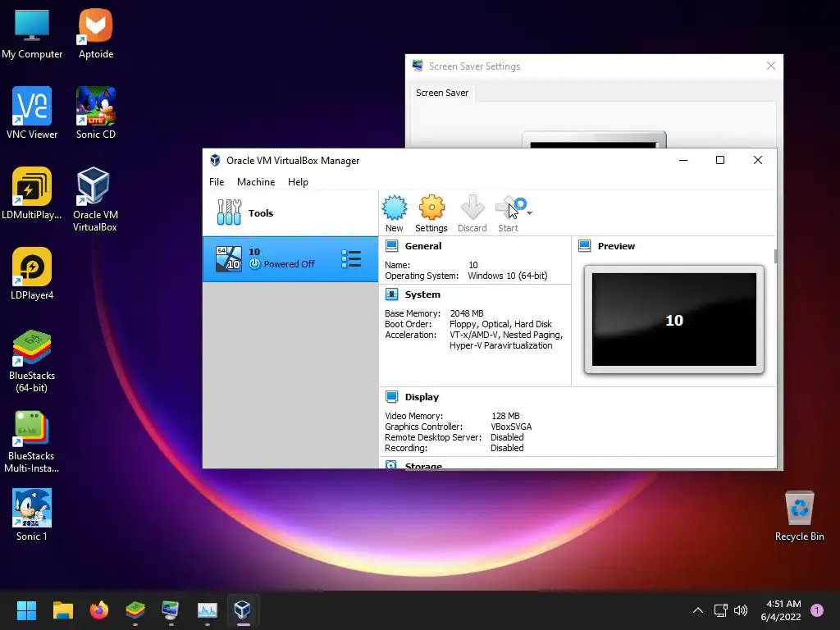Open the Preview section header
The height and width of the screenshot is (630, 840).
[616, 246]
